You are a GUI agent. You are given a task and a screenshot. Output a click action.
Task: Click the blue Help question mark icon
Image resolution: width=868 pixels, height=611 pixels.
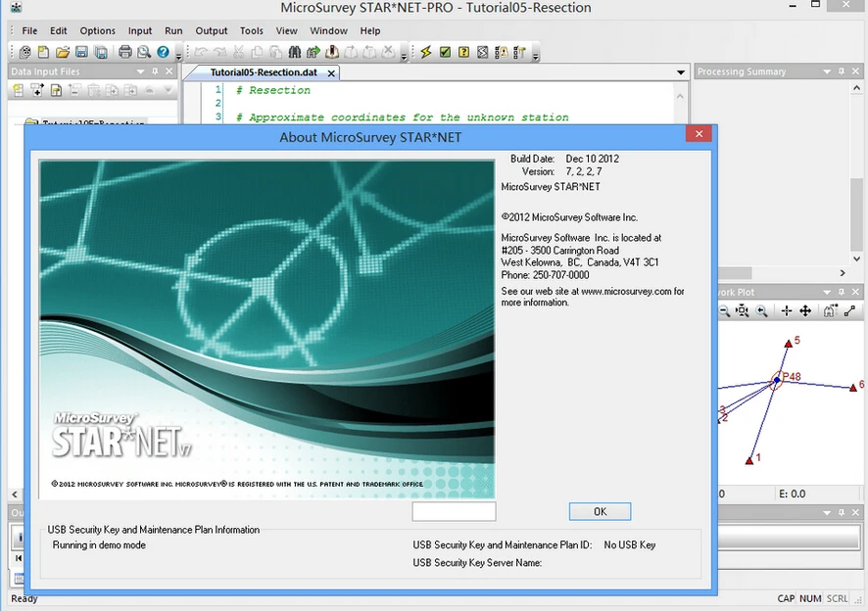point(163,52)
